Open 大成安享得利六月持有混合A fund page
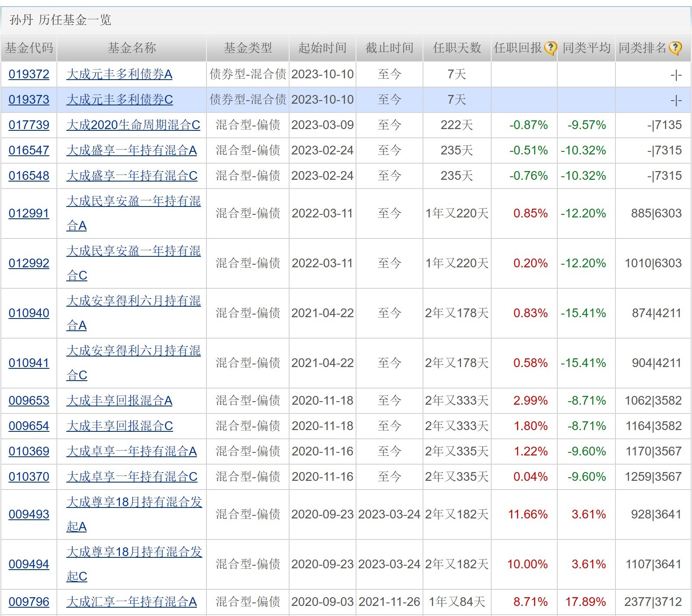This screenshot has width=692, height=616. tap(133, 313)
